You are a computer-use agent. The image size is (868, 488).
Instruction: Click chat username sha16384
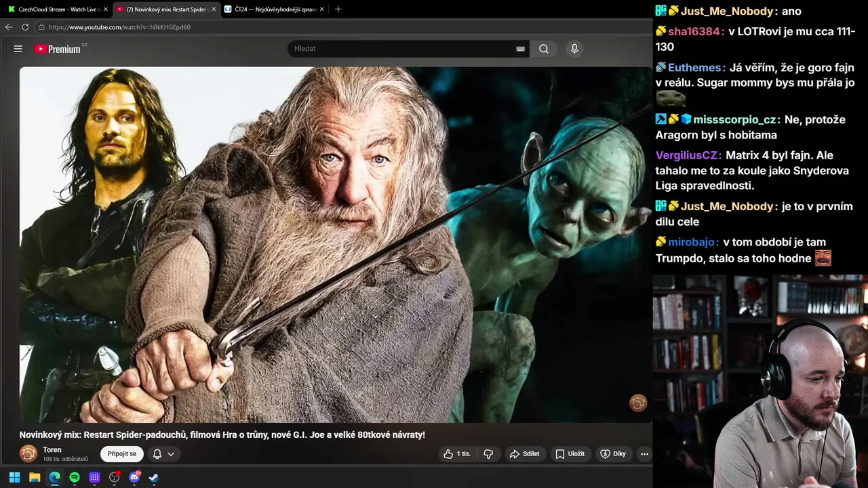695,31
